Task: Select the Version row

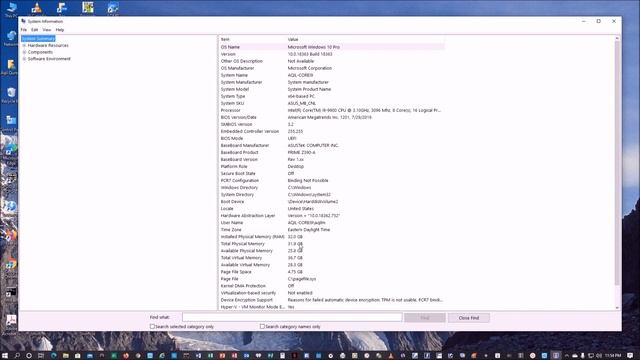Action: coord(332,54)
